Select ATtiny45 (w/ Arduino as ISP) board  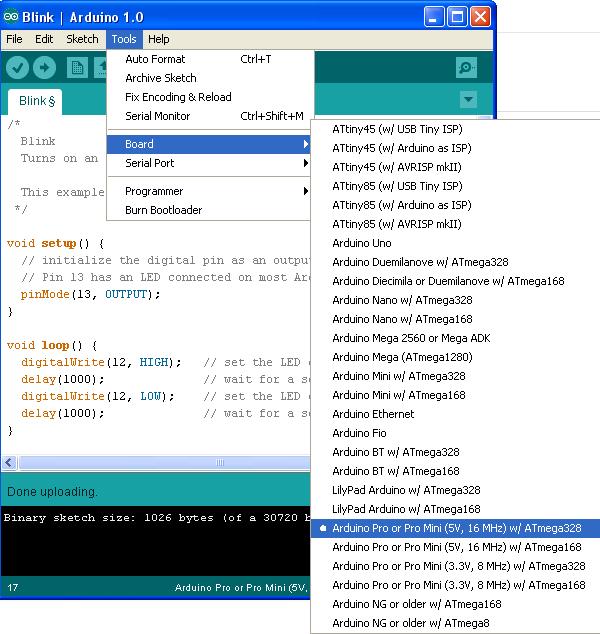[456, 148]
